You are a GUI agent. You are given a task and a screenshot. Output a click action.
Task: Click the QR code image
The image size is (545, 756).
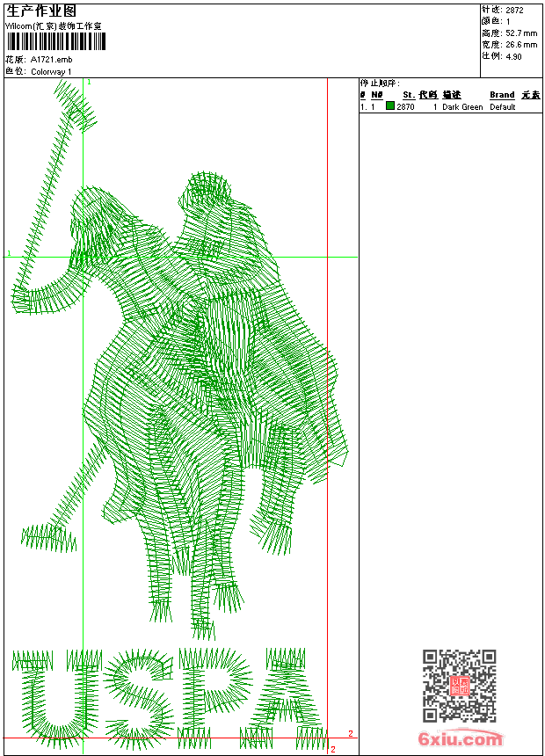[460, 686]
